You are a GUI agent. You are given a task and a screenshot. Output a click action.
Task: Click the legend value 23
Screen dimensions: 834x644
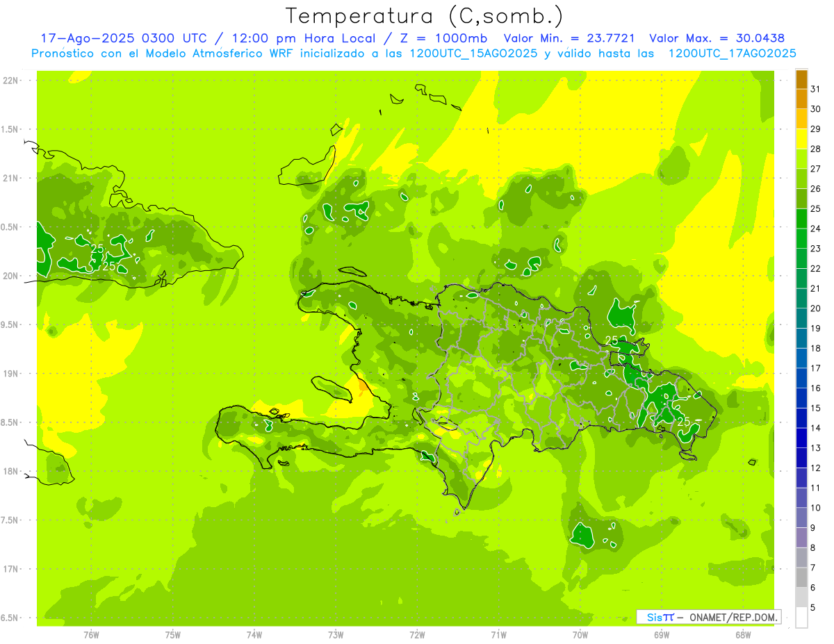(x=816, y=249)
